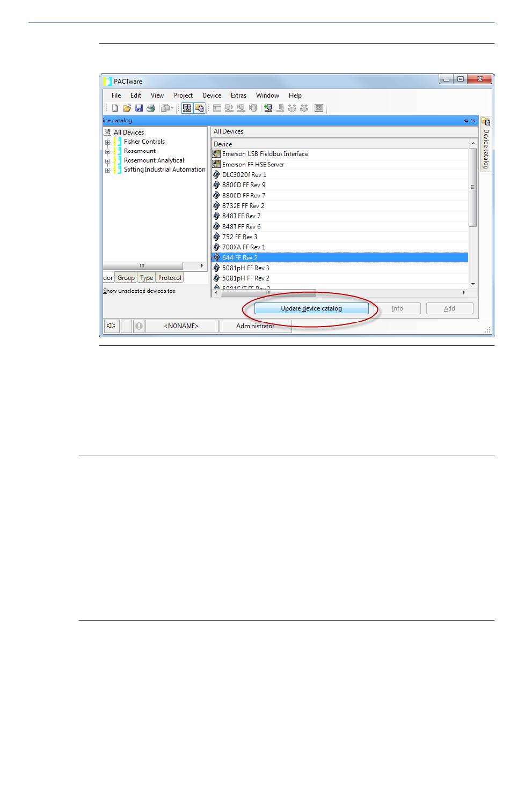
Task: Select 848T FF Rev 7 device
Action: click(340, 216)
